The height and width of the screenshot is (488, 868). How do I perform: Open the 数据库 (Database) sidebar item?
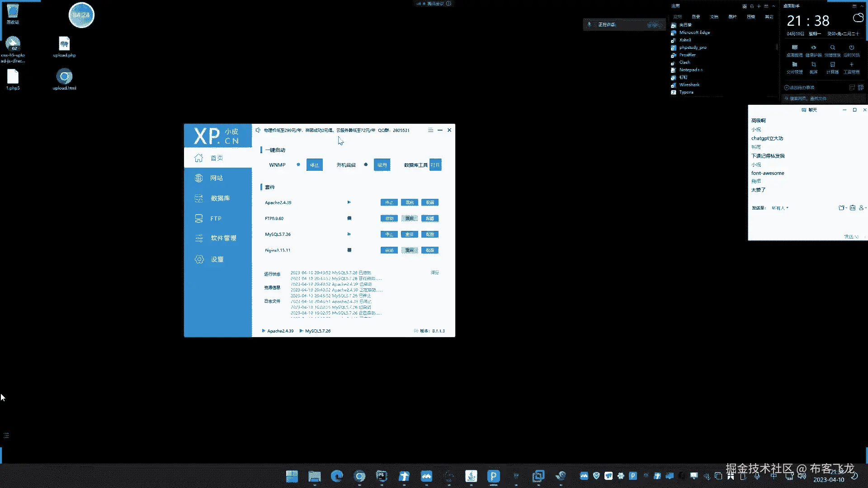point(220,198)
